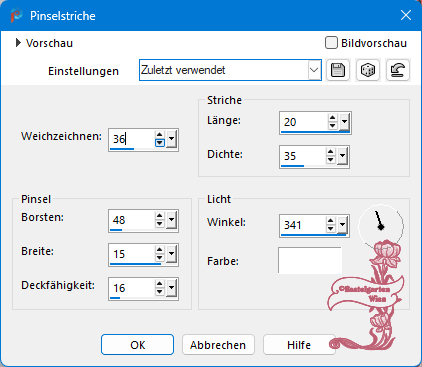Expand the Vorschau preview section

(18, 43)
